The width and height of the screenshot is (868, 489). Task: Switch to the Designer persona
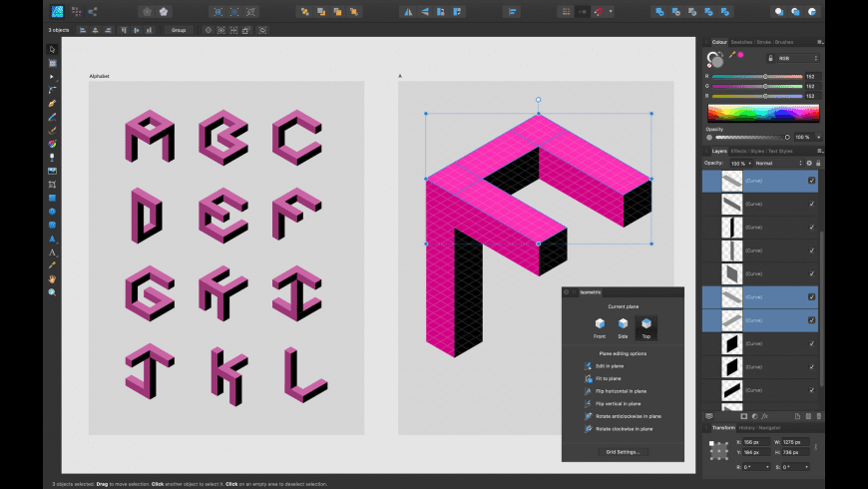tap(58, 11)
